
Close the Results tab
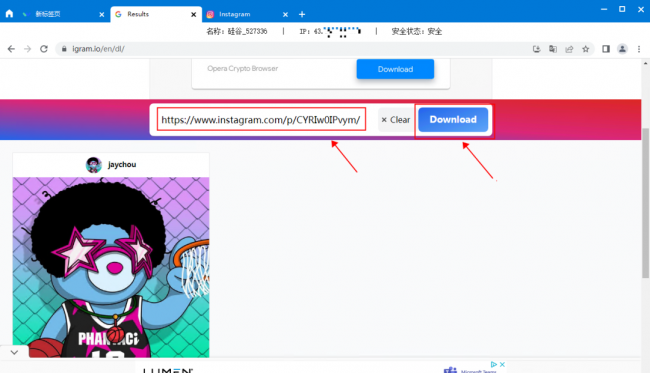point(193,15)
